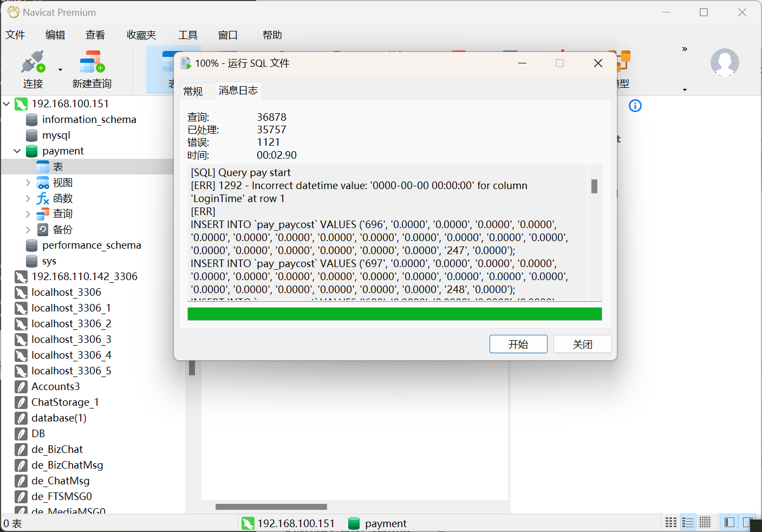Click the blue info icon
The width and height of the screenshot is (762, 532).
(x=635, y=106)
